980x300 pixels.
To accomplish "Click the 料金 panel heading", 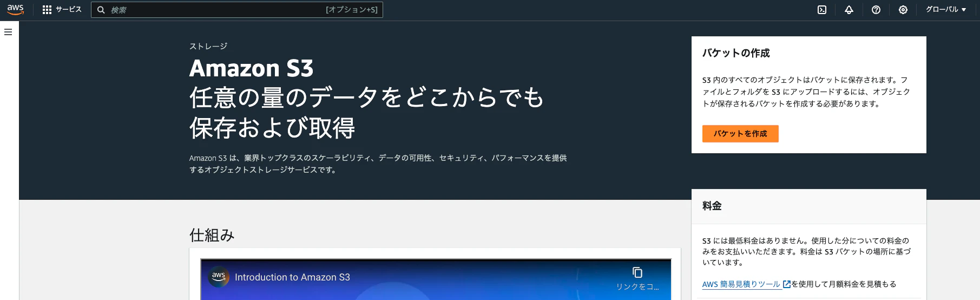I will point(712,206).
